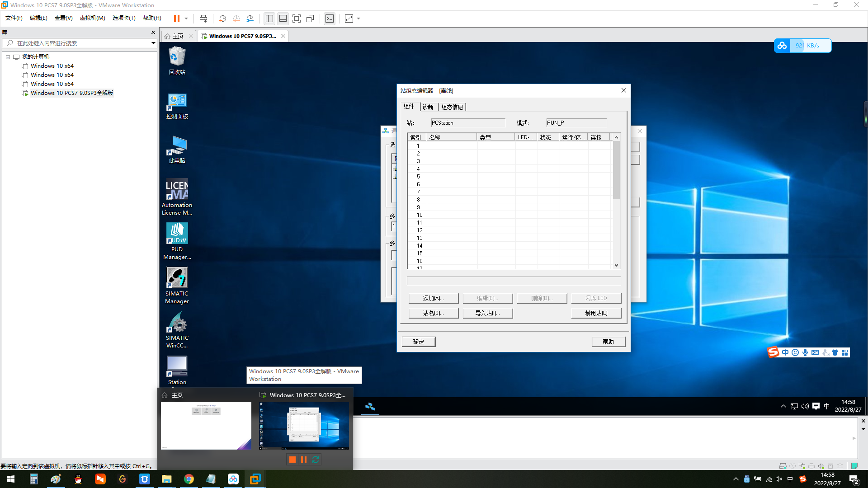The width and height of the screenshot is (868, 488).
Task: Click the 确定 button
Action: pos(419,342)
